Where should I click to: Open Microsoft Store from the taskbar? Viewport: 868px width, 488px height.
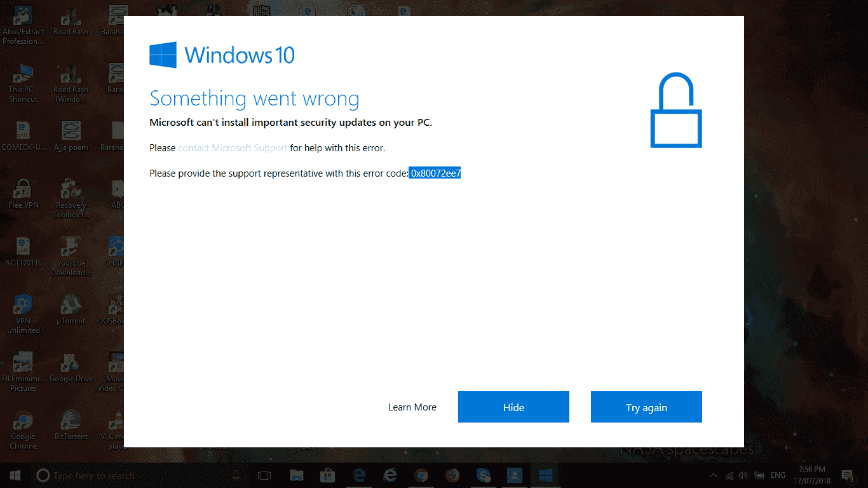coord(327,475)
